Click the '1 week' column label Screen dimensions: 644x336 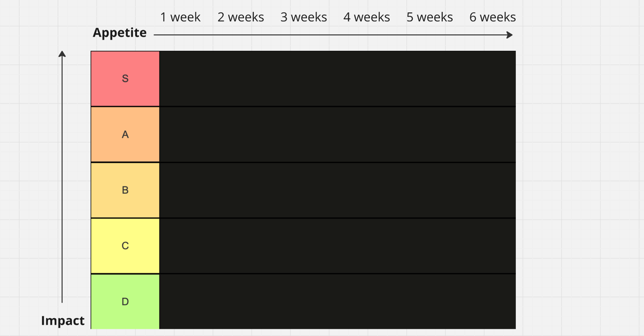click(x=180, y=17)
